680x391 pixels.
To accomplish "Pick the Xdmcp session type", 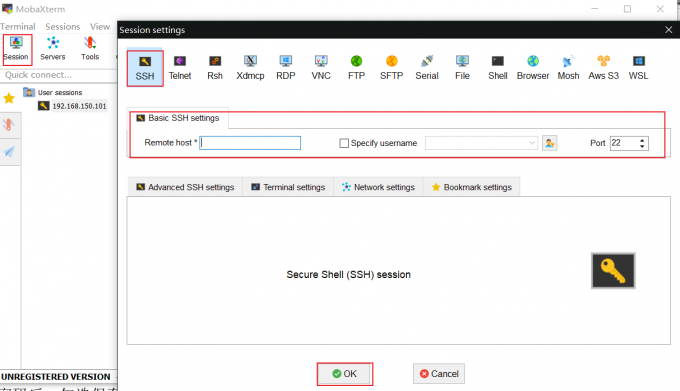I will click(x=250, y=68).
